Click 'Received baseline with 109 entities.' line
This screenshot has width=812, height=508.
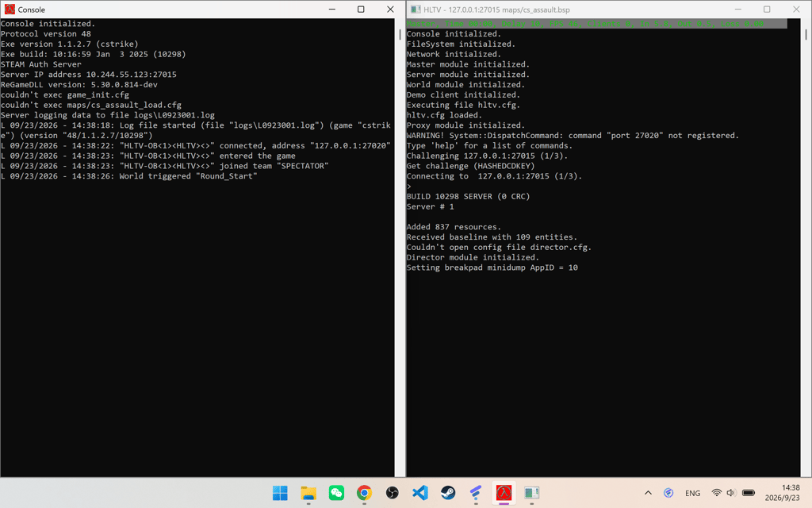coord(492,237)
